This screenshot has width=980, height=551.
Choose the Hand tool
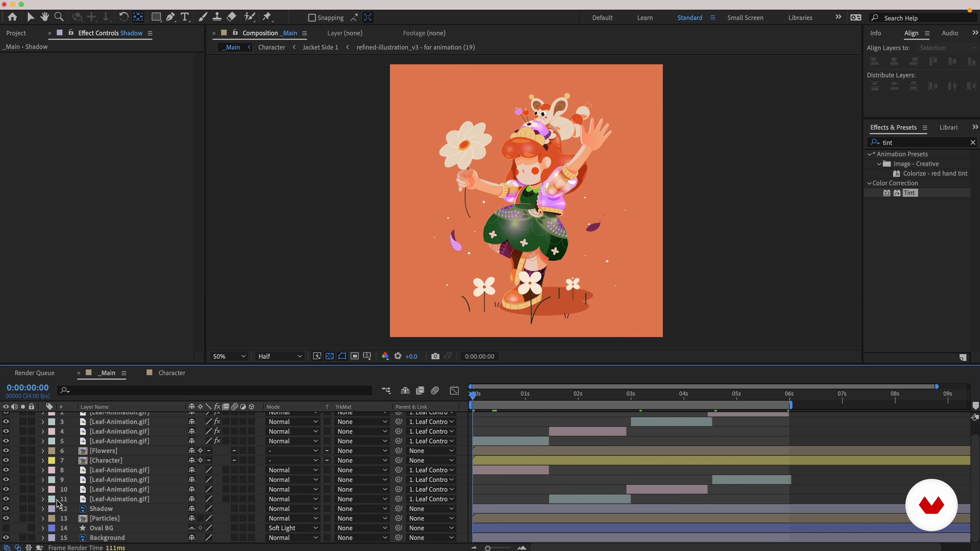click(x=44, y=17)
